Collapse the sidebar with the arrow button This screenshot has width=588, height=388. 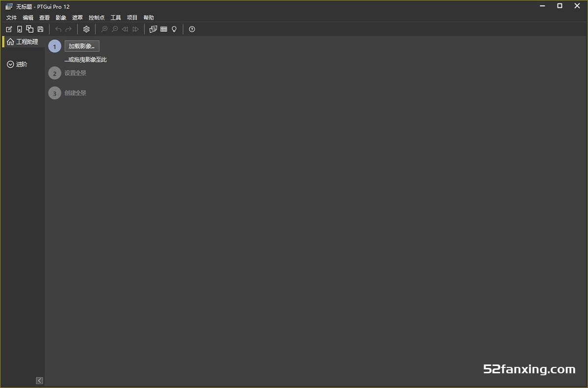[x=40, y=381]
